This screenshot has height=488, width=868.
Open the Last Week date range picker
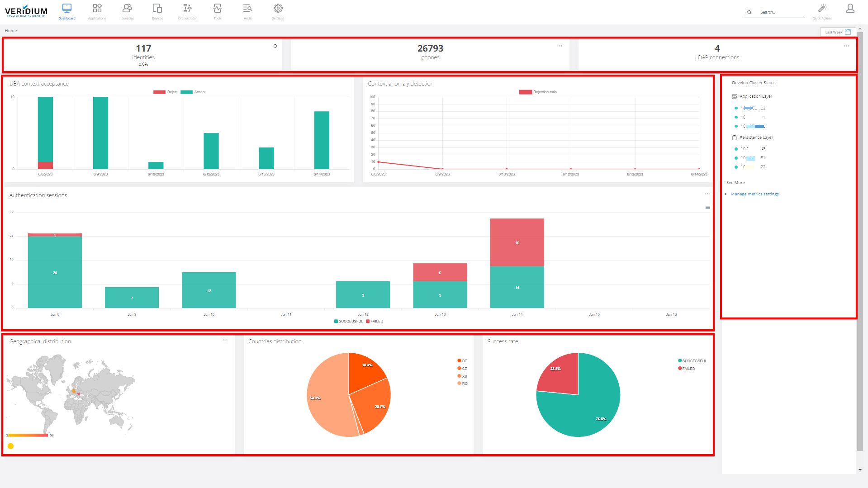(837, 32)
